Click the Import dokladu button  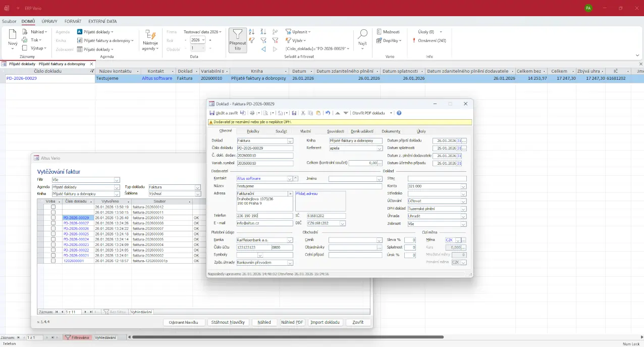326,322
